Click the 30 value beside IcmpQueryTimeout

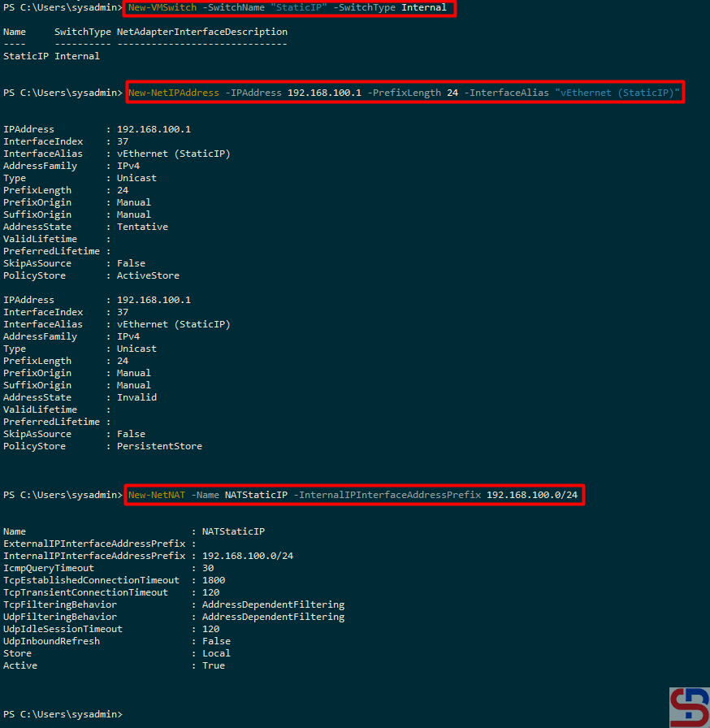tap(208, 568)
